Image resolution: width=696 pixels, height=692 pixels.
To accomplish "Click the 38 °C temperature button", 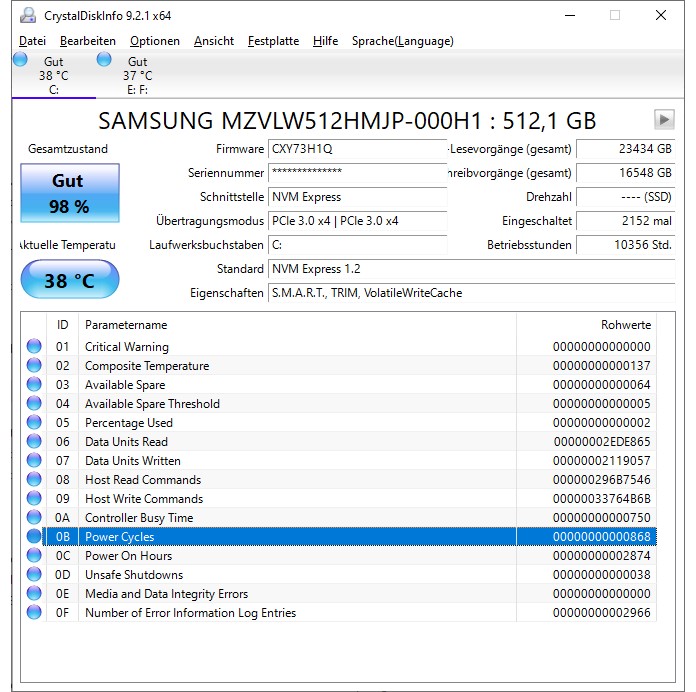I will coord(70,280).
